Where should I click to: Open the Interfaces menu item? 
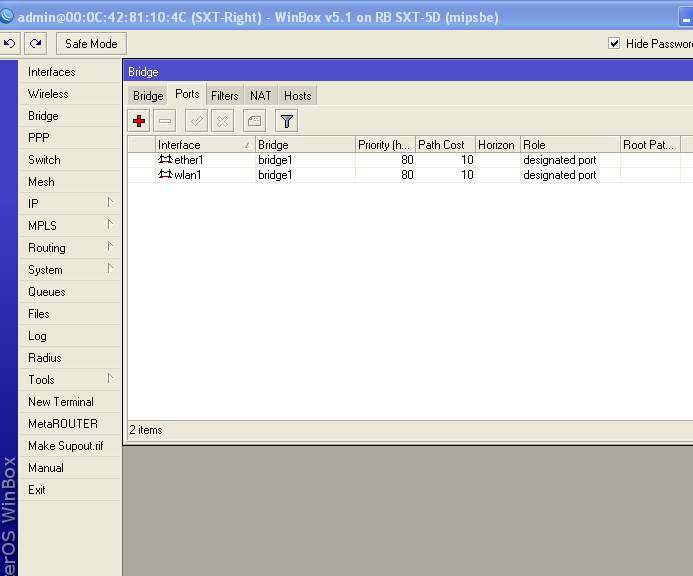coord(70,72)
